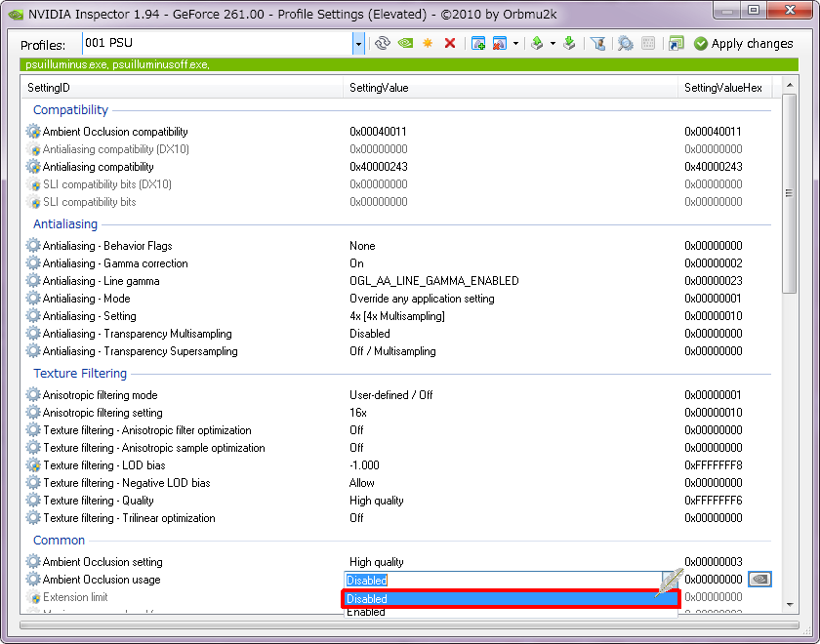Click the import profile green down-arrow icon
Image resolution: width=820 pixels, height=644 pixels.
click(x=569, y=43)
